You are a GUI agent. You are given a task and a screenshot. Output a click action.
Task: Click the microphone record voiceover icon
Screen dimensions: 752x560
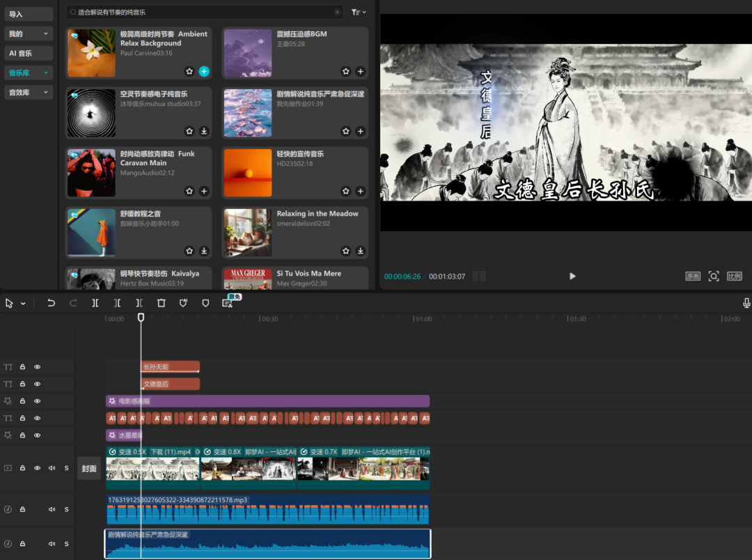pos(746,303)
